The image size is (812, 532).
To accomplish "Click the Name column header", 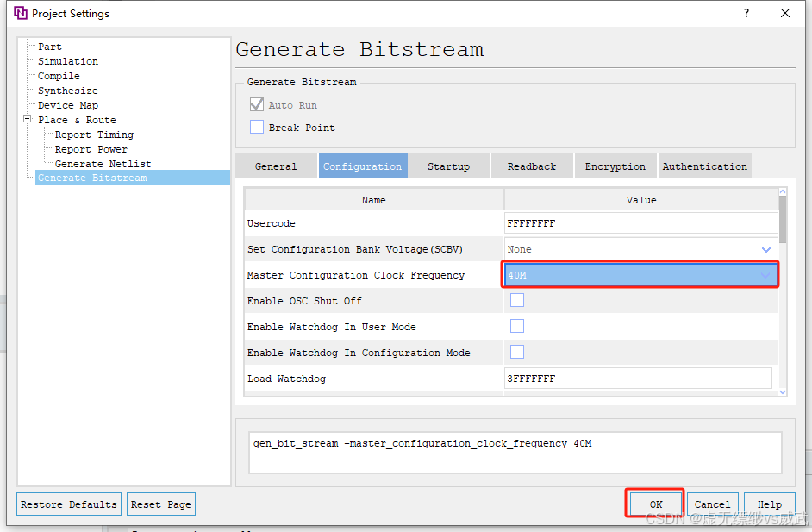I will coord(374,200).
